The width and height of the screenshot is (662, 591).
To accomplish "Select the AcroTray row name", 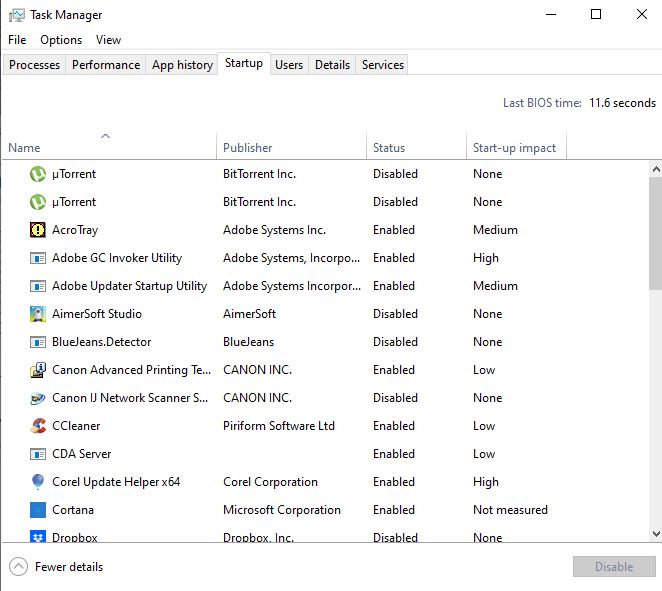I will coord(75,230).
